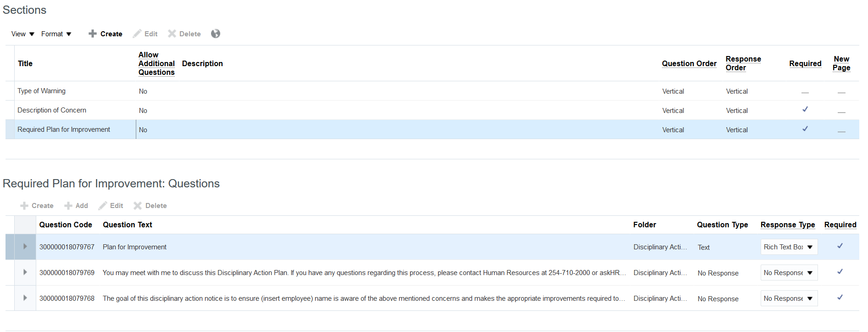Image resolution: width=868 pixels, height=332 pixels.
Task: Open response type dropdown for question 300000018079769
Action: [789, 273]
